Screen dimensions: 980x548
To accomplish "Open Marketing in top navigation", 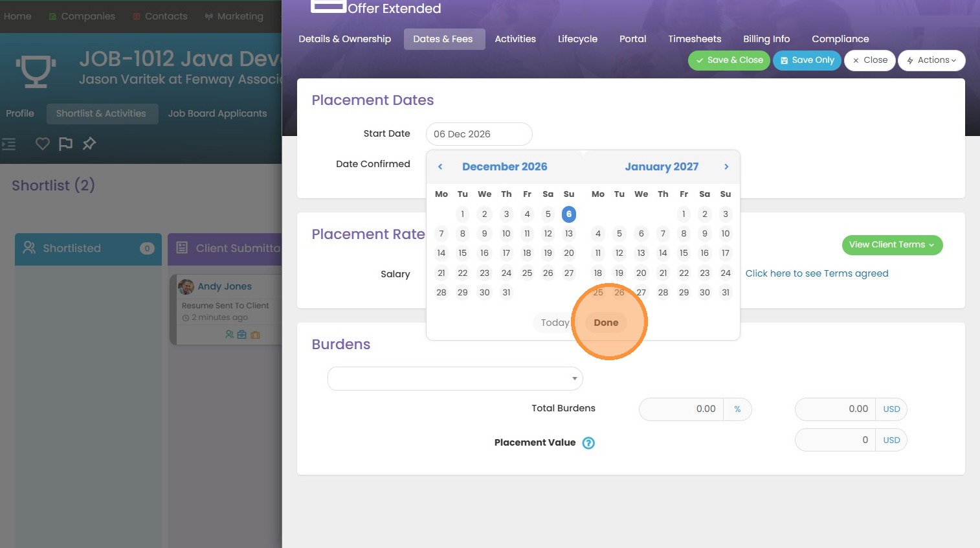I will 234,16.
